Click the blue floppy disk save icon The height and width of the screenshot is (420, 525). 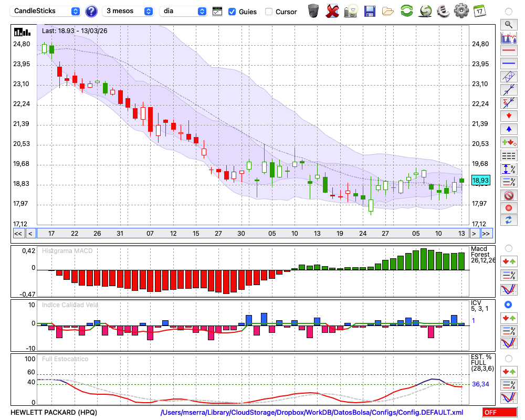[x=370, y=11]
